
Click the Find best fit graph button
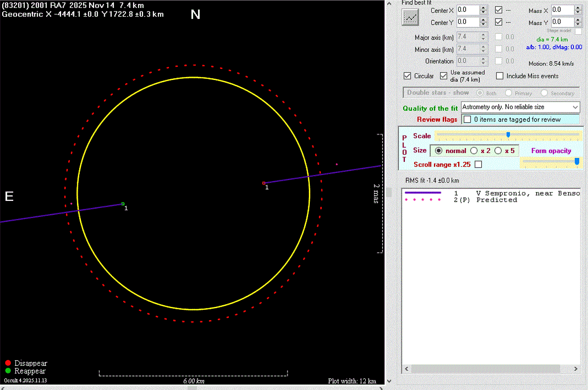410,18
